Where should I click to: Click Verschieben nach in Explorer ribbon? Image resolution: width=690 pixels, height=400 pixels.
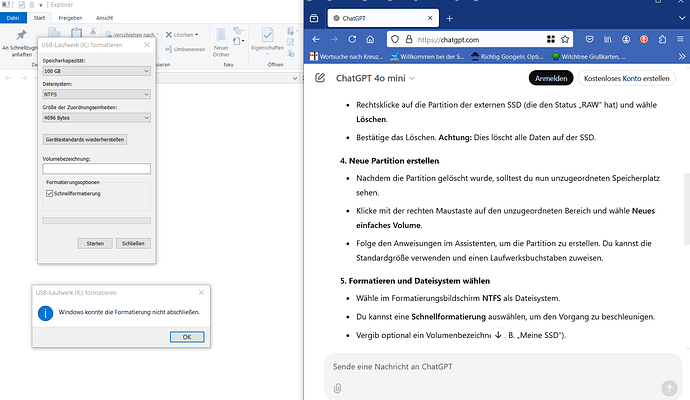pyautogui.click(x=131, y=34)
